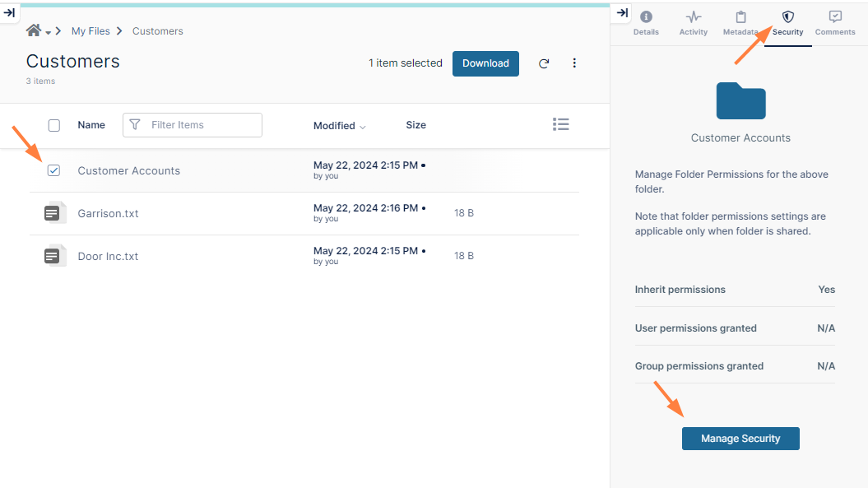868x488 pixels.
Task: Expand the home breadcrumb dropdown arrow
Action: point(49,32)
